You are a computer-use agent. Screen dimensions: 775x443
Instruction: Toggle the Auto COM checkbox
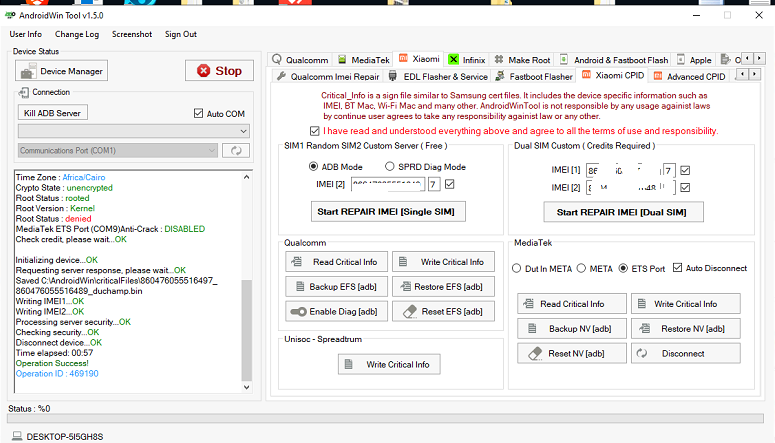198,113
